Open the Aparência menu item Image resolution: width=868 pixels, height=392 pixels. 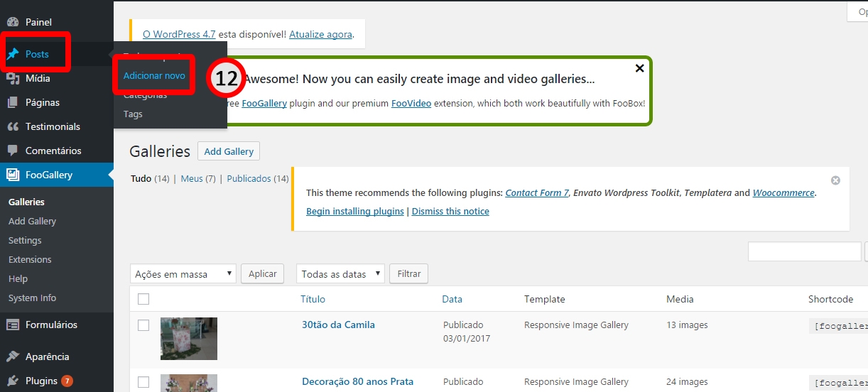[48, 356]
